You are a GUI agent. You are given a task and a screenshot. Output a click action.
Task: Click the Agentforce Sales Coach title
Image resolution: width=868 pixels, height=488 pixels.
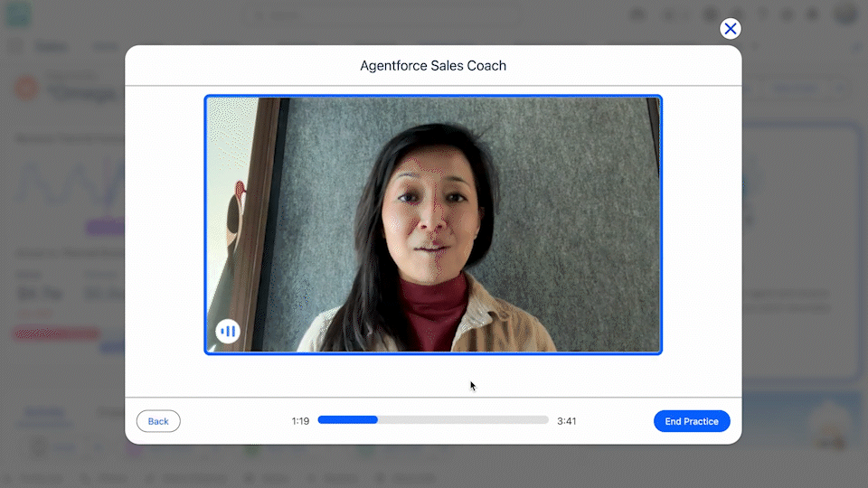tap(433, 66)
